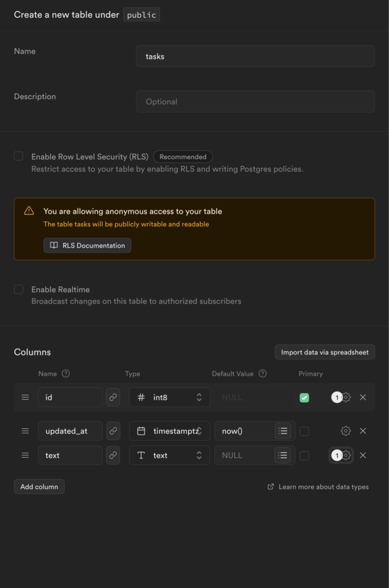Click the Add column button

tap(39, 486)
